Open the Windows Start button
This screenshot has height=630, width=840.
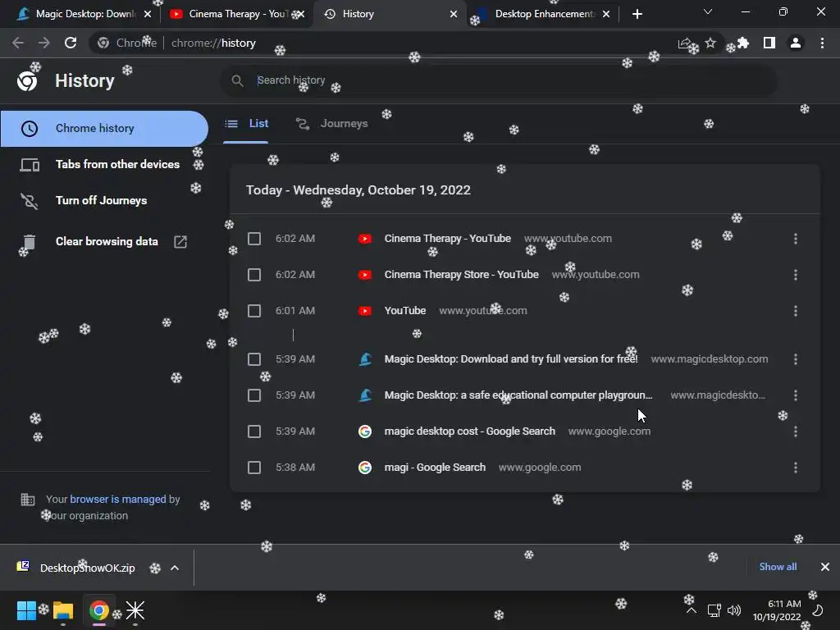pos(26,610)
